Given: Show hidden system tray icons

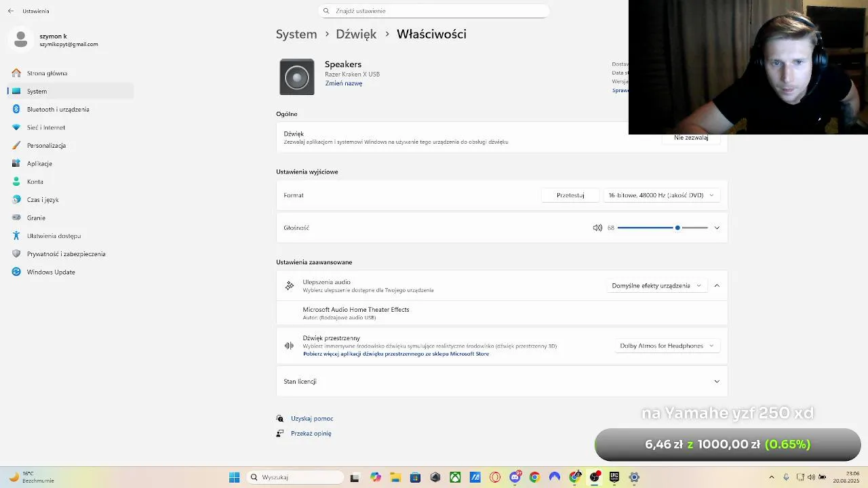Looking at the screenshot, I should (x=771, y=477).
